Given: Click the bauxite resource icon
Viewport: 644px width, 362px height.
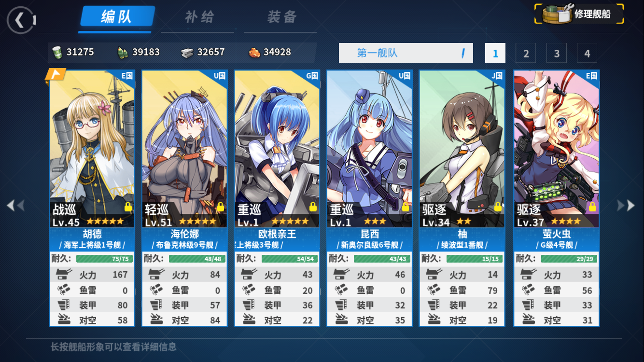Looking at the screenshot, I should coord(254,52).
